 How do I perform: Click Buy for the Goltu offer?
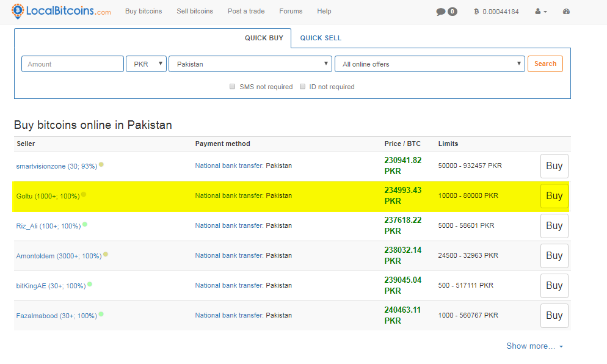(554, 196)
